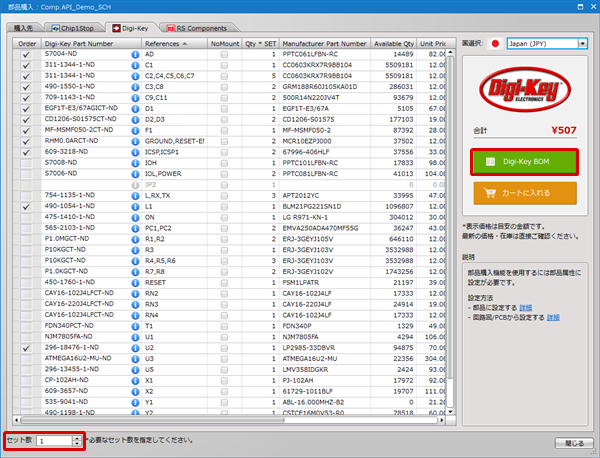Viewport: 600px width, 458px height.
Task: Click the orange カートに入れる button
Action: pyautogui.click(x=525, y=193)
